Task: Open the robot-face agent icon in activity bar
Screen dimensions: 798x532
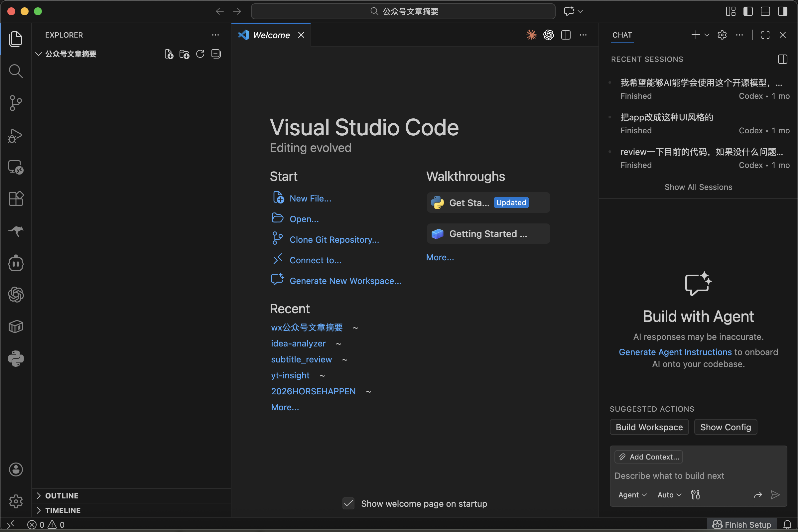Action: point(16,263)
